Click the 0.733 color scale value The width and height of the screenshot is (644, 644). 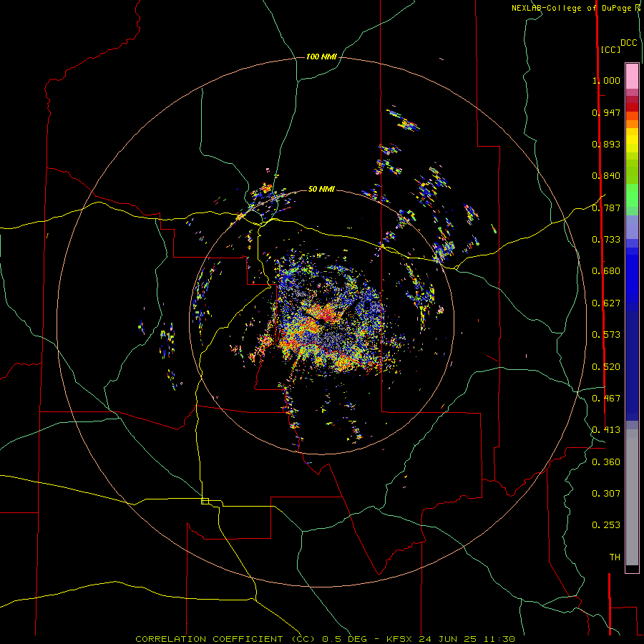[606, 240]
